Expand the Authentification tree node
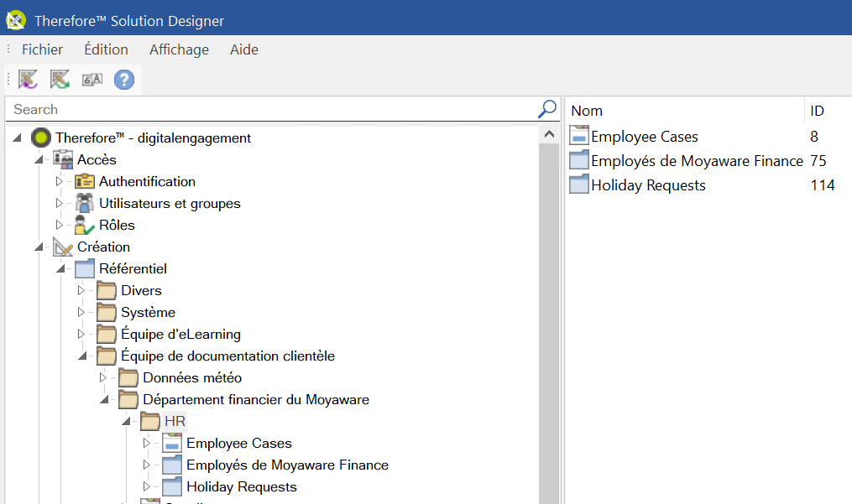 coord(59,181)
